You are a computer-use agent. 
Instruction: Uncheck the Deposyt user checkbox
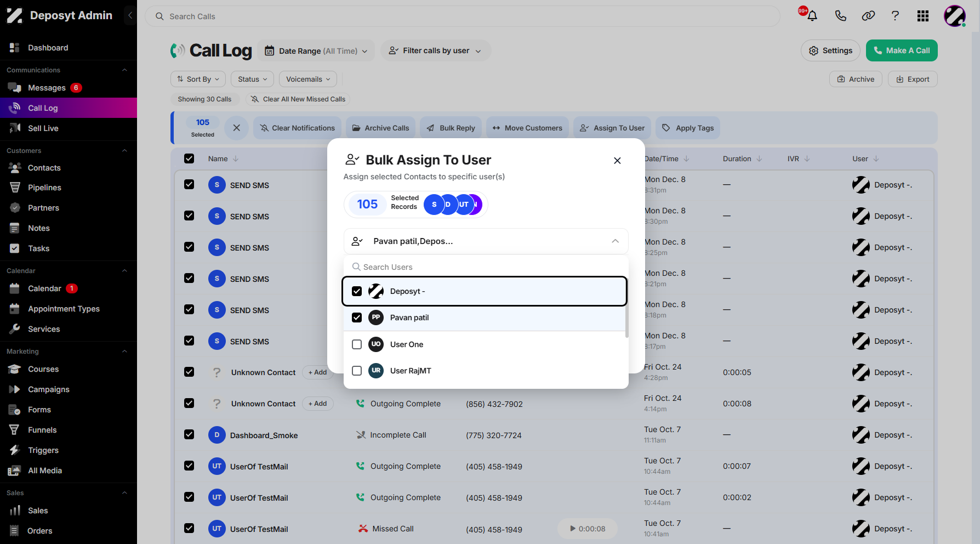point(357,291)
